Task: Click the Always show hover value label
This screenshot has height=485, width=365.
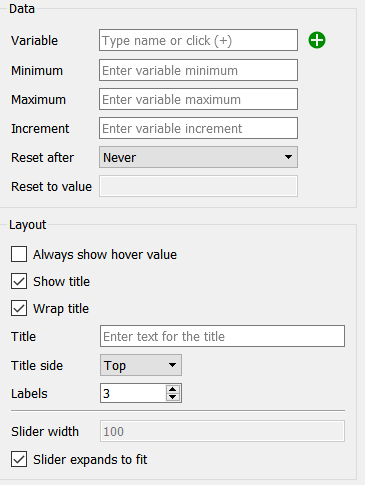Action: tap(105, 255)
